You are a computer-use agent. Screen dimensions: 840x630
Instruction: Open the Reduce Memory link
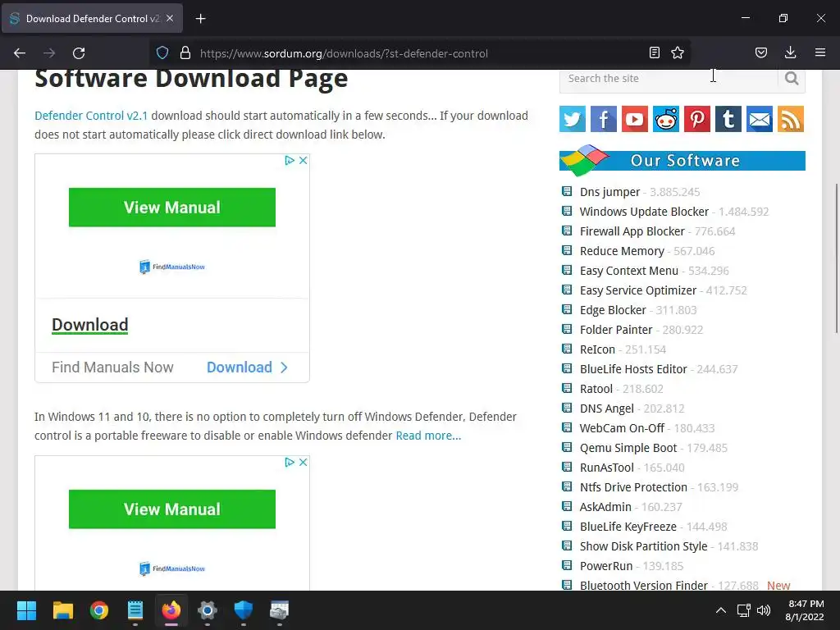(622, 251)
